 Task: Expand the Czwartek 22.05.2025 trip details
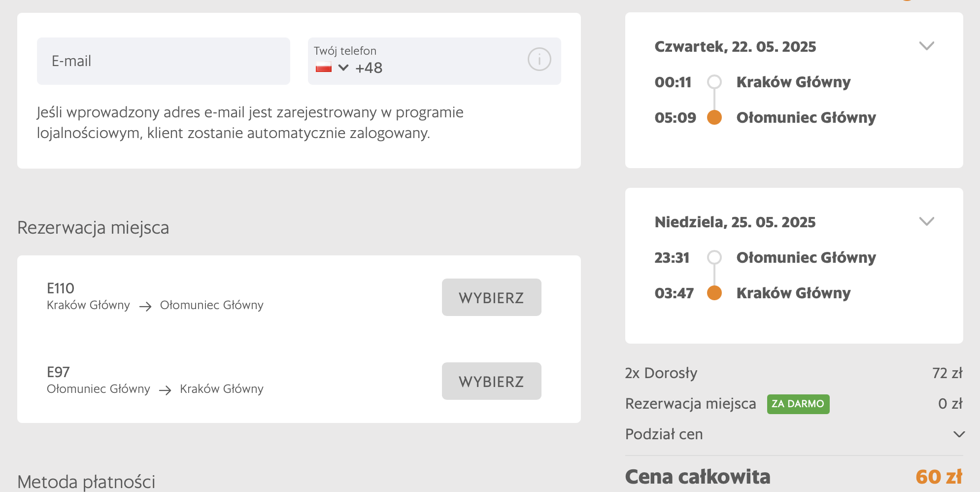click(926, 46)
